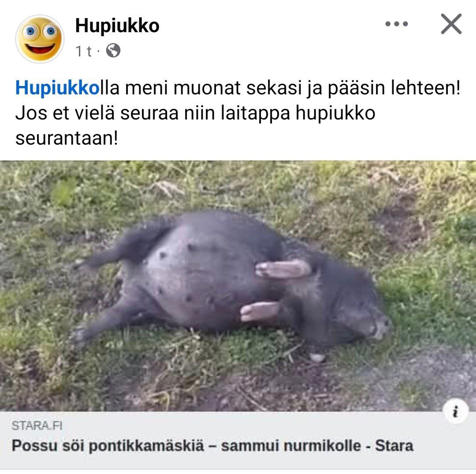This screenshot has width=476, height=474.
Task: Click "sammui nurmikolle - Stara" title ending
Action: pos(317,446)
